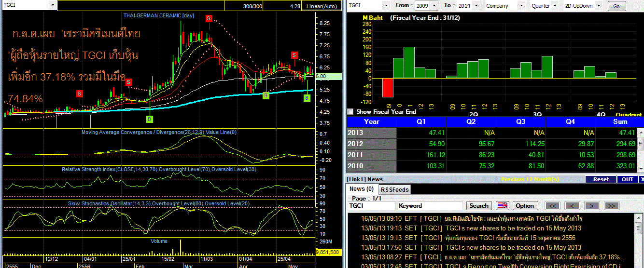Open the financial panel TGCI symbol dropdown
The height and width of the screenshot is (268, 644).
[x=387, y=6]
